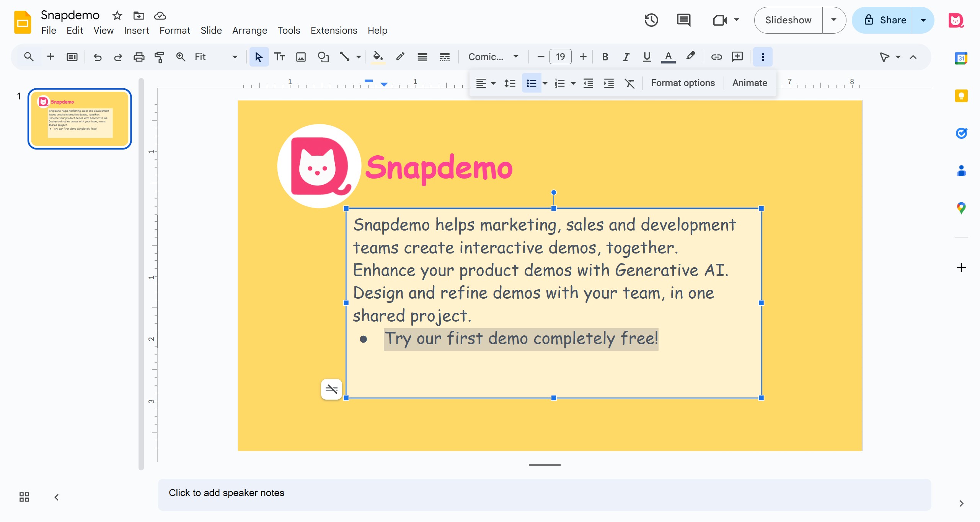Open the Format menu
The width and height of the screenshot is (980, 522).
[x=174, y=30]
